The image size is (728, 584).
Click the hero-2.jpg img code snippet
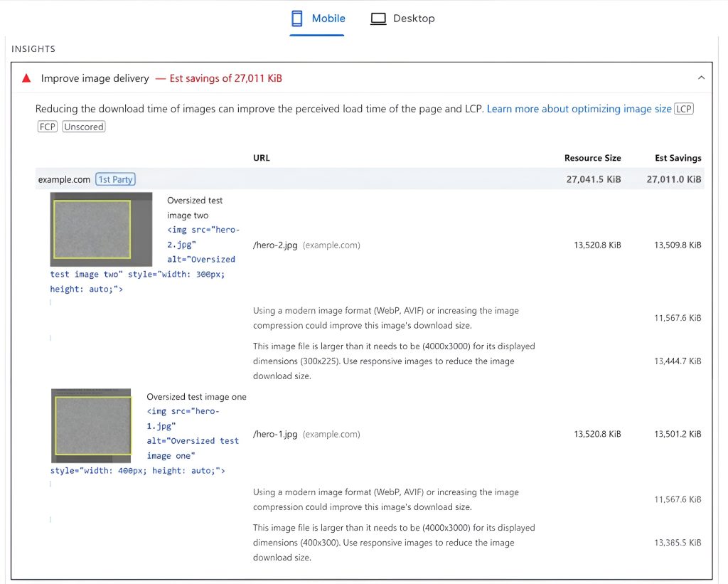coord(144,259)
